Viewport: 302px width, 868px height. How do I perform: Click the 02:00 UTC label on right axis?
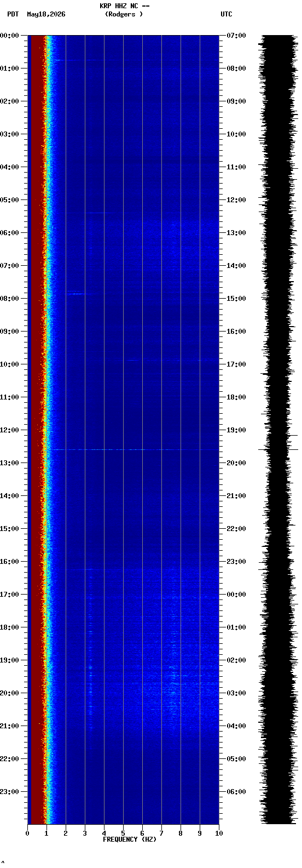point(236,660)
